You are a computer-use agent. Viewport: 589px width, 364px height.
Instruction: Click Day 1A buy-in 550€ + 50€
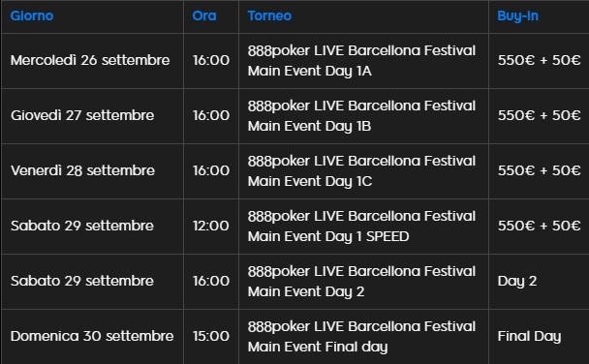(539, 60)
